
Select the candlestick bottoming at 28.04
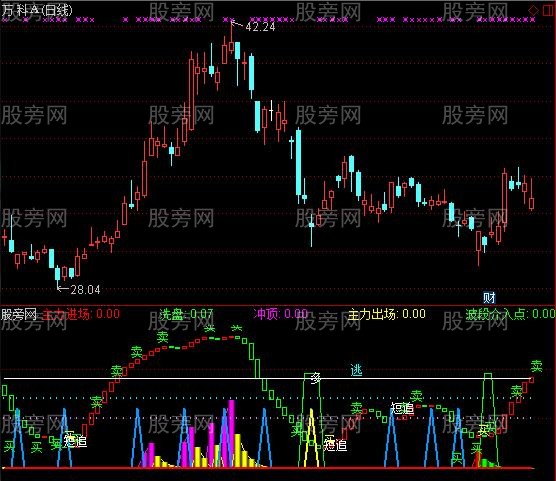57,276
